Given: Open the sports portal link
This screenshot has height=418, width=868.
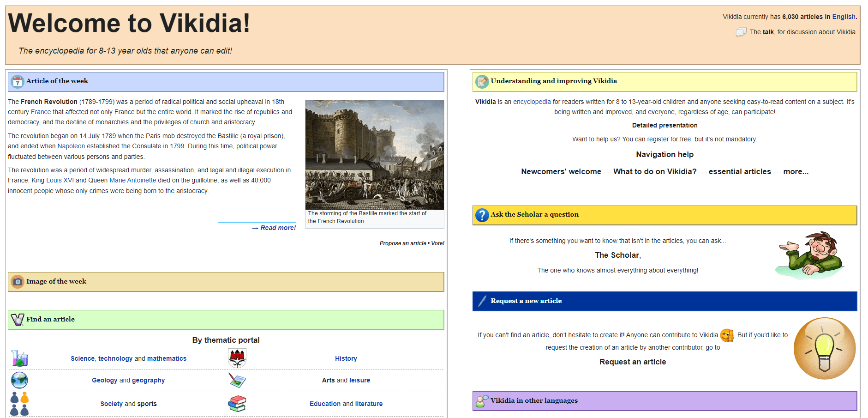Looking at the screenshot, I should pos(147,404).
